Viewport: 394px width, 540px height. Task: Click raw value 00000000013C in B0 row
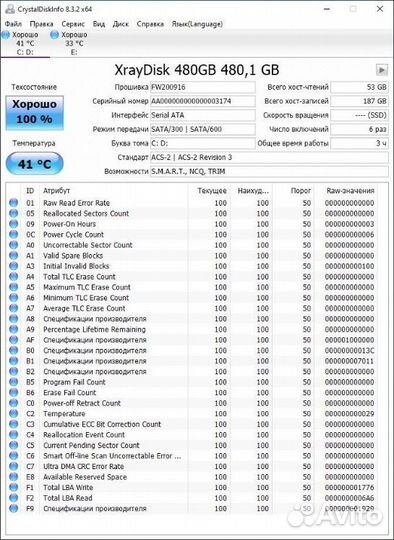click(x=349, y=351)
